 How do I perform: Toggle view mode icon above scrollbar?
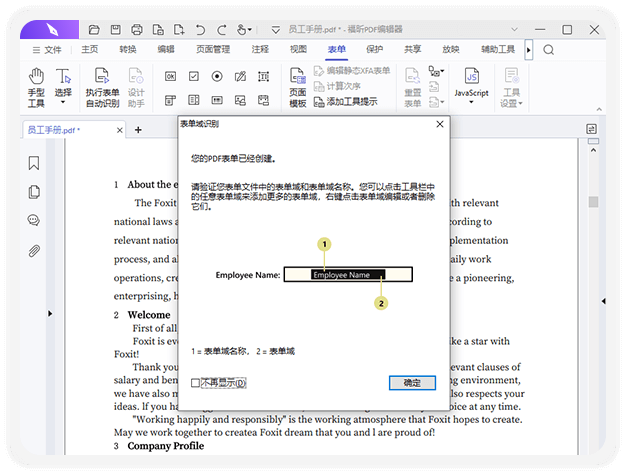[592, 129]
